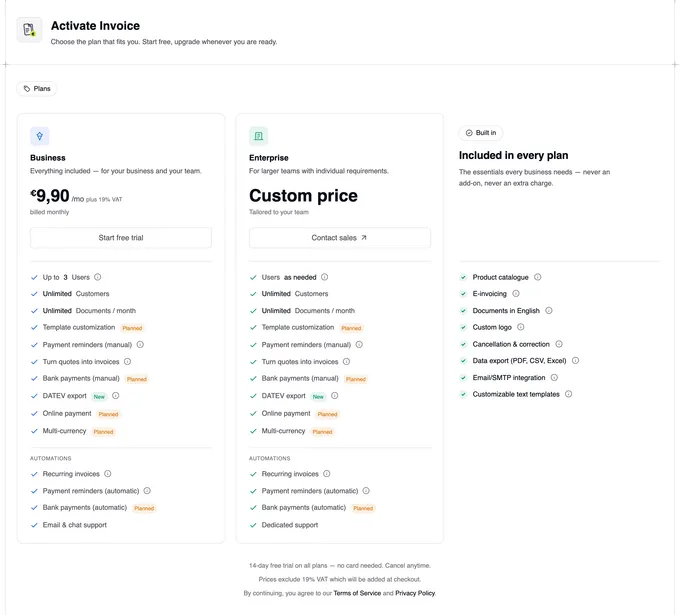Click the Business plan diamond icon
680x615 pixels.
(x=39, y=136)
